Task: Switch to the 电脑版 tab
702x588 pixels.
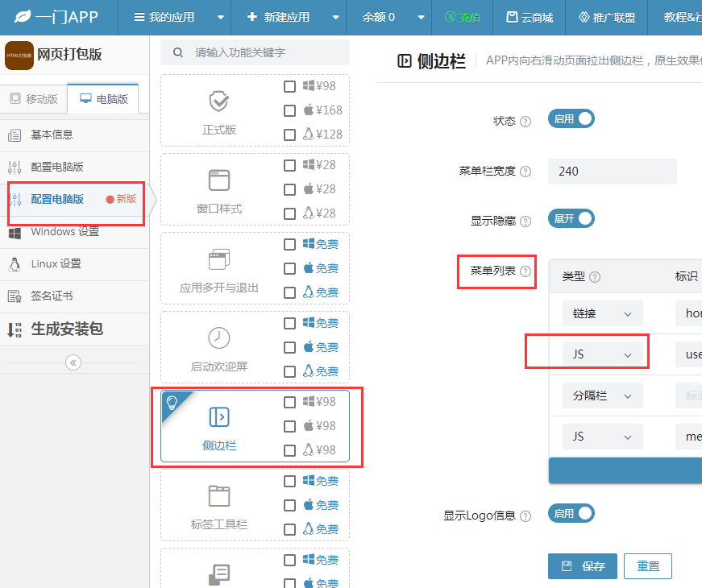Action: click(103, 99)
